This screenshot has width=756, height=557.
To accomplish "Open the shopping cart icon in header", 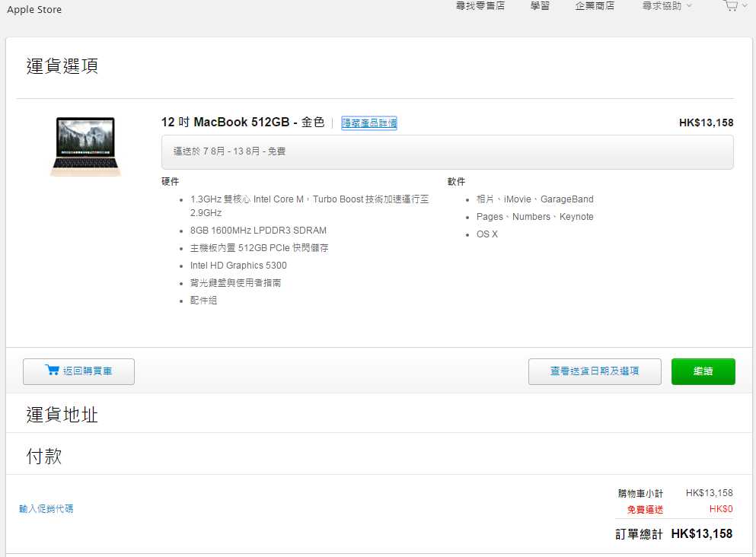I will (x=731, y=5).
